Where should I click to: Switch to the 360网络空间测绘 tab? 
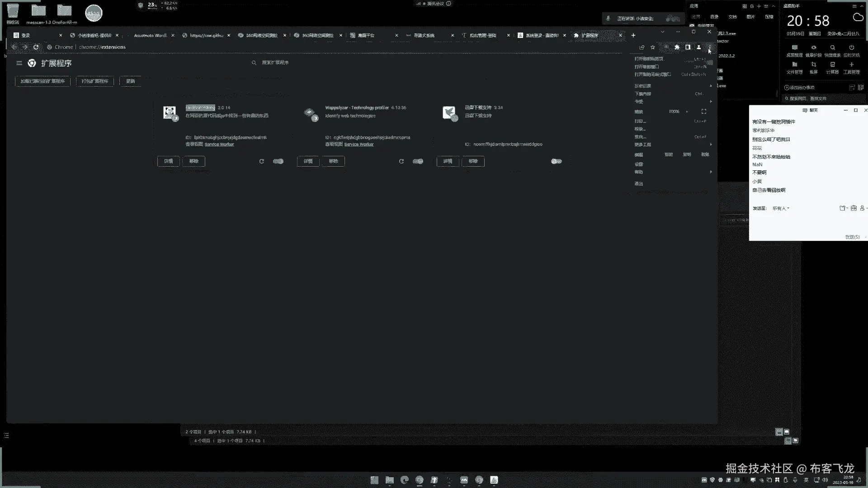pos(261,35)
